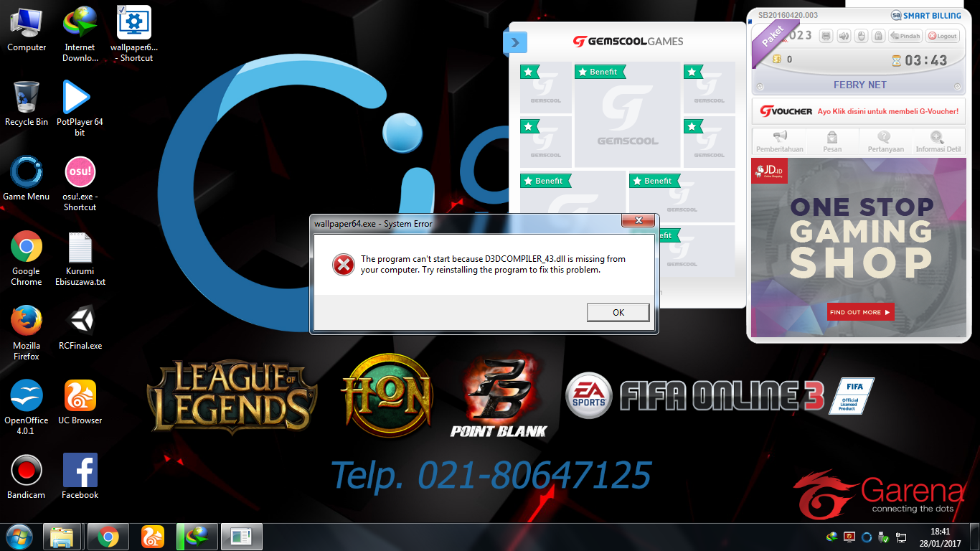Click the JD.ID logo in the ad
The image size is (980, 551).
tap(770, 171)
